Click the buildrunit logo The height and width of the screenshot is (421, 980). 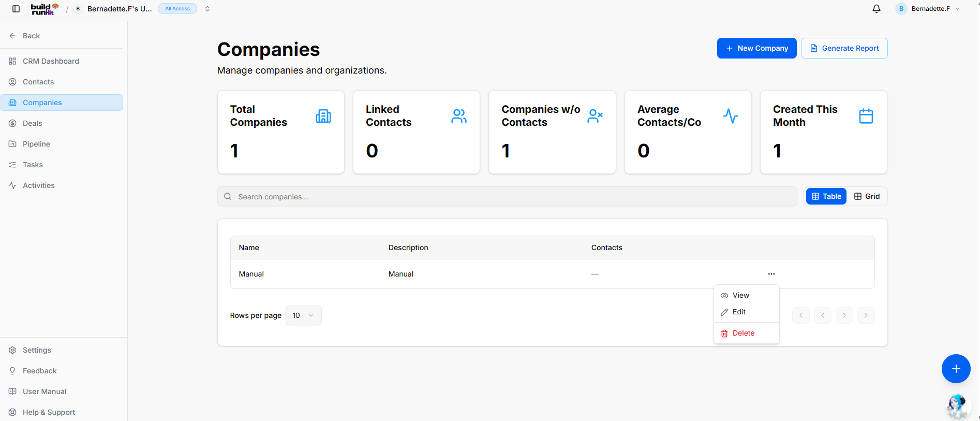click(45, 9)
